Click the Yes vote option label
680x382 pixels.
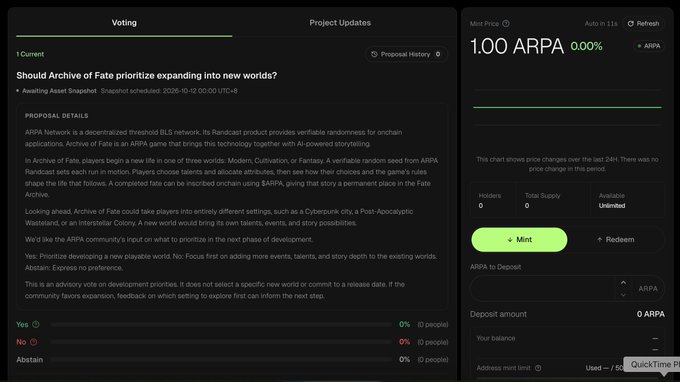[22, 324]
